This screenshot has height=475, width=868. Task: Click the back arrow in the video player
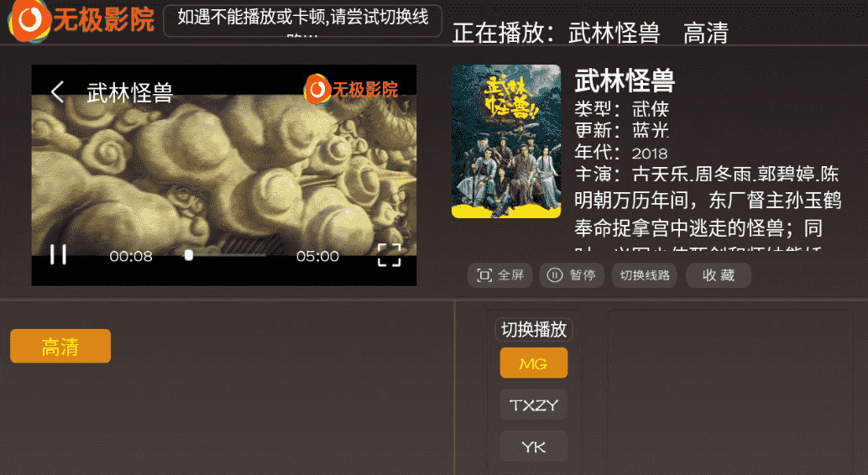click(x=58, y=91)
